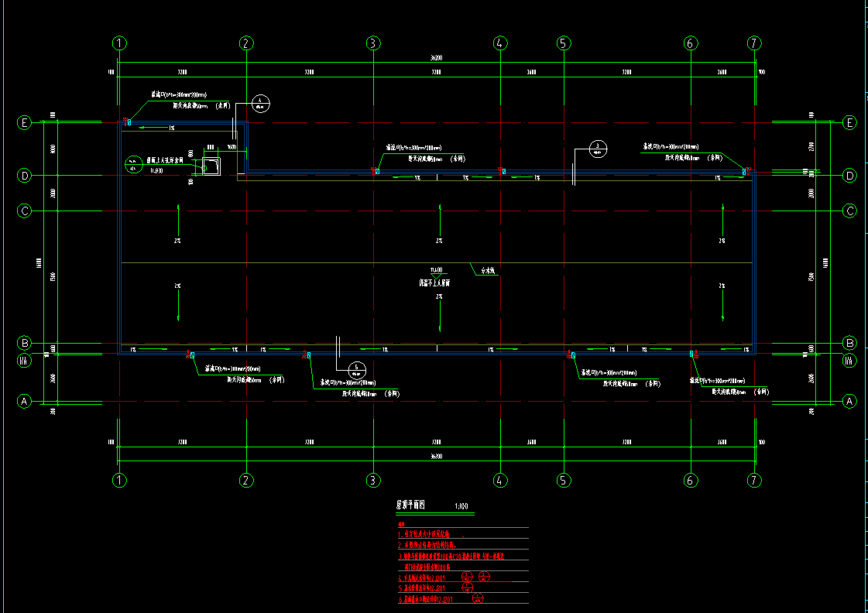Select the 1:100 scale text
Viewport: 868px width, 613px height.
[x=460, y=506]
